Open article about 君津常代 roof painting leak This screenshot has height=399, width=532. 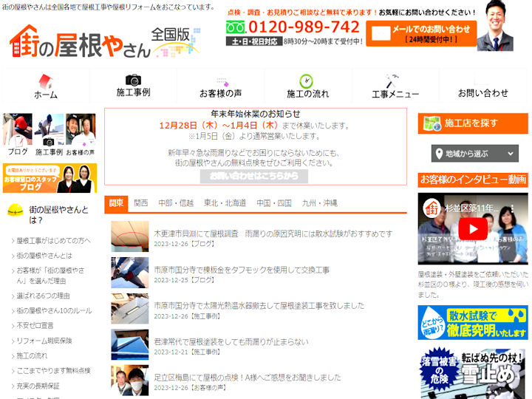tap(231, 341)
